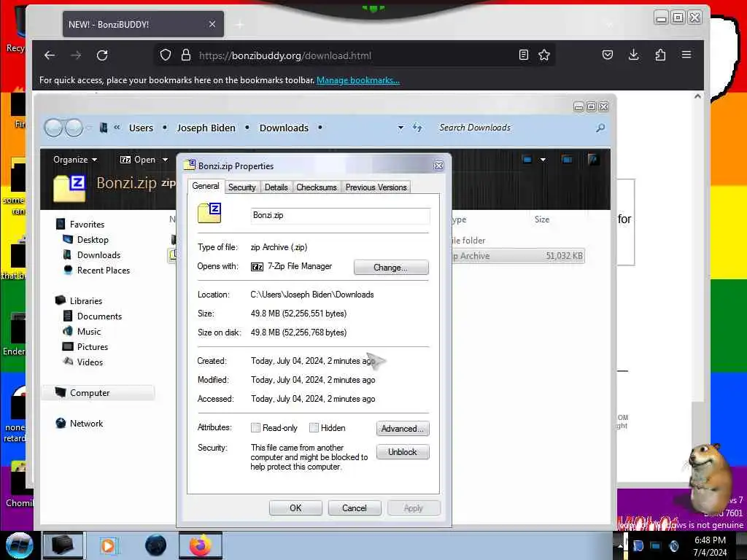The width and height of the screenshot is (747, 560).
Task: Click Unblock security button
Action: point(403,452)
